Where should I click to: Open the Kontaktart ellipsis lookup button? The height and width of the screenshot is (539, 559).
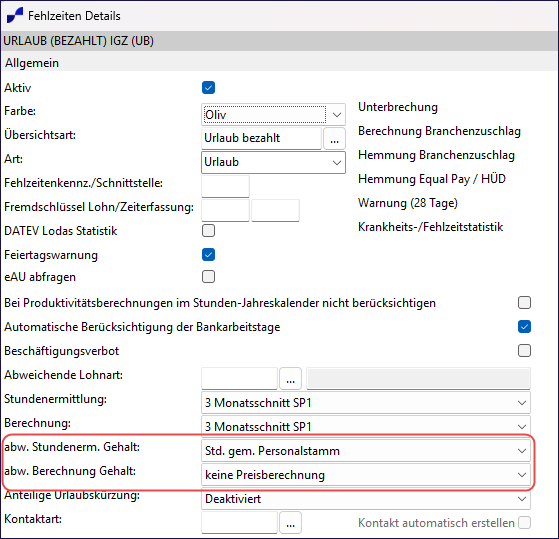click(290, 522)
